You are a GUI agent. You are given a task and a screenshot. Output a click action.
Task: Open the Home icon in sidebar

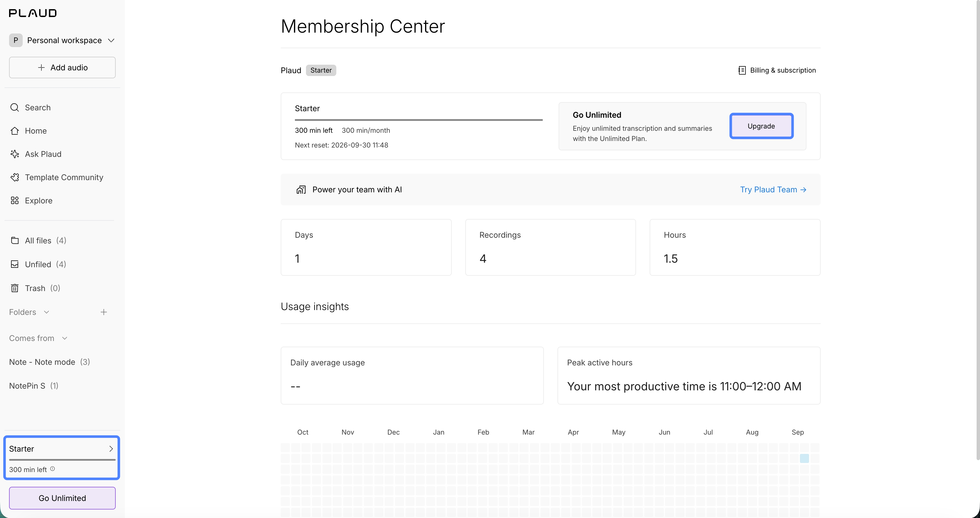tap(14, 131)
